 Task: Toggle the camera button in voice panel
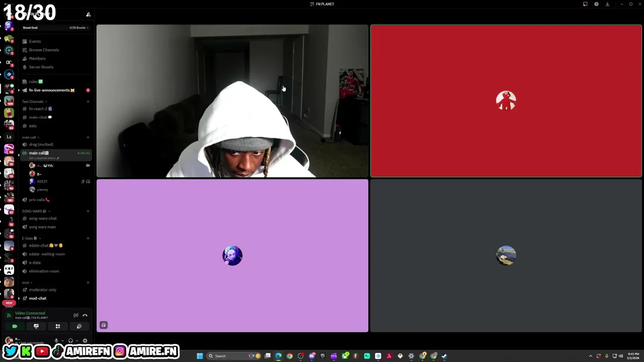tap(15, 326)
